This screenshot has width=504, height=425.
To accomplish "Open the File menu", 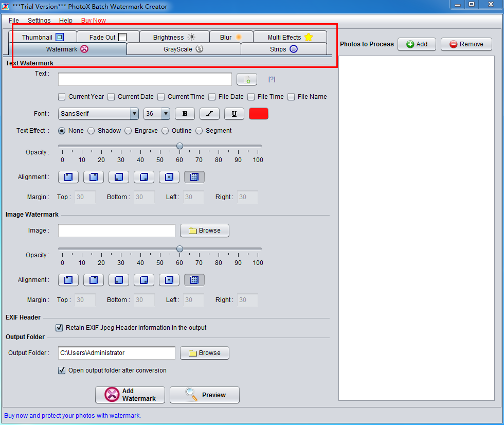I will pos(14,20).
